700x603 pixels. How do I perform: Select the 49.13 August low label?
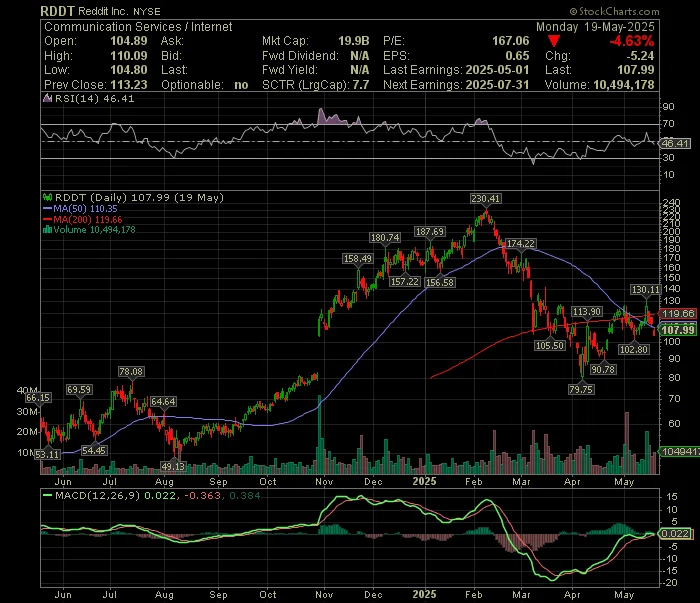[x=173, y=466]
